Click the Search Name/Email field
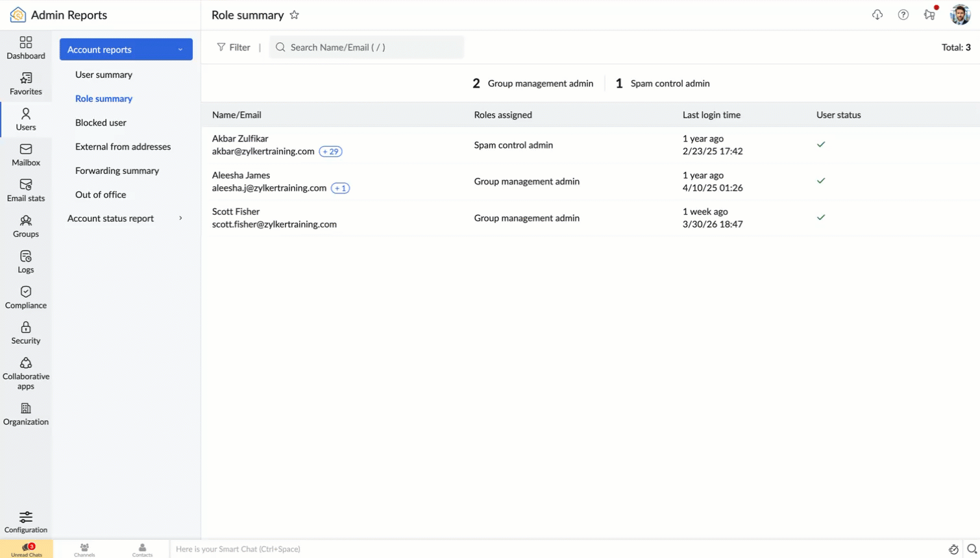The image size is (980, 558). point(367,47)
